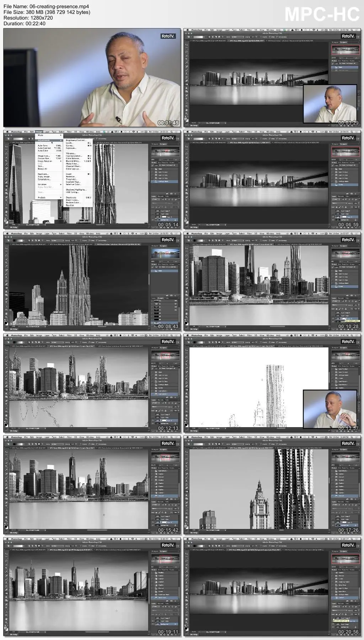
Task: Open the frame thumbnail stamped 00:19:11
Action: pyautogui.click(x=92, y=587)
